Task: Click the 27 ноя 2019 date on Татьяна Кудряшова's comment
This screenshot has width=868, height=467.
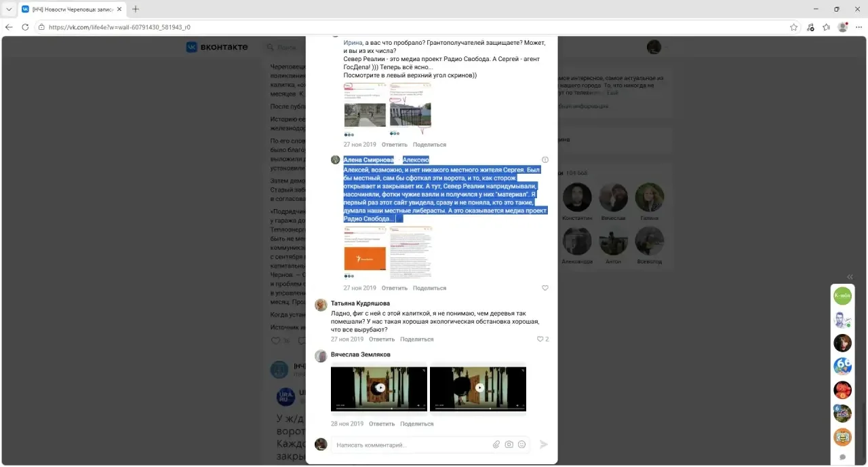Action: tap(347, 339)
